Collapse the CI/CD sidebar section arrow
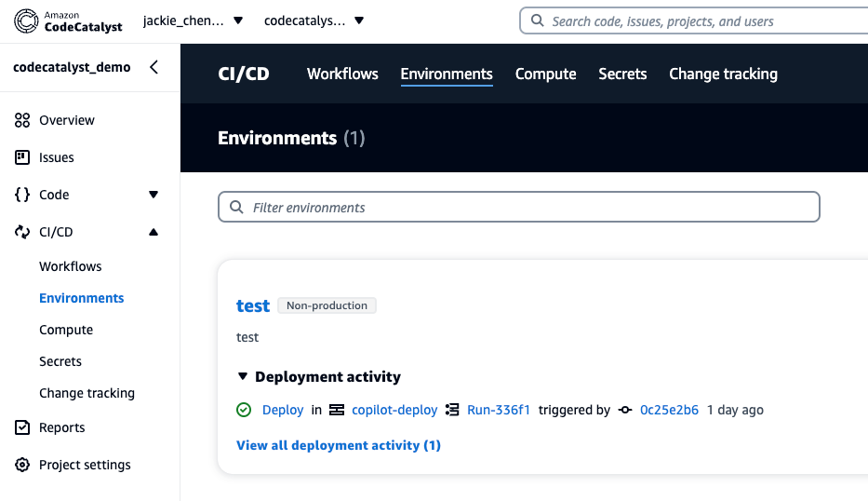The image size is (868, 501). (x=154, y=232)
